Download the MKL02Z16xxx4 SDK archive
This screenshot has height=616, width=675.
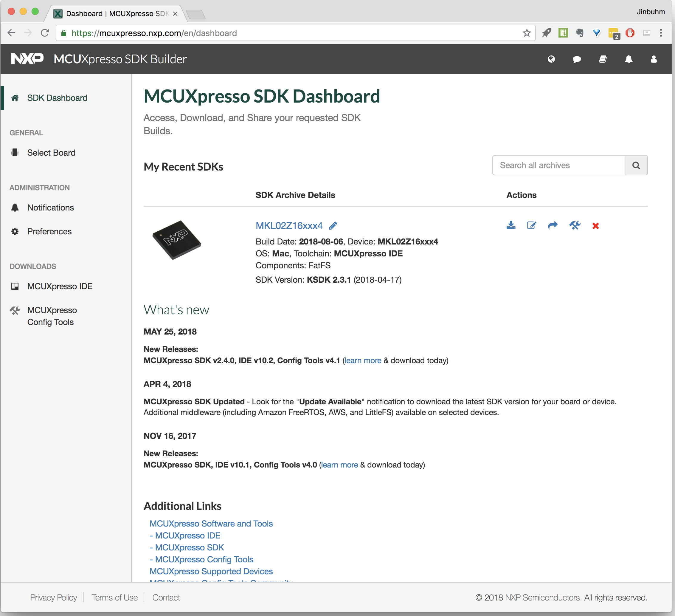pyautogui.click(x=511, y=225)
